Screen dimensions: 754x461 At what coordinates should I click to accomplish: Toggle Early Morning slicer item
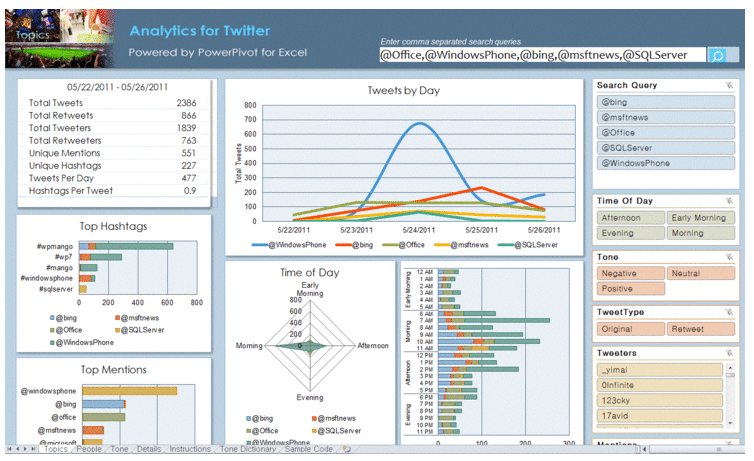click(x=701, y=218)
